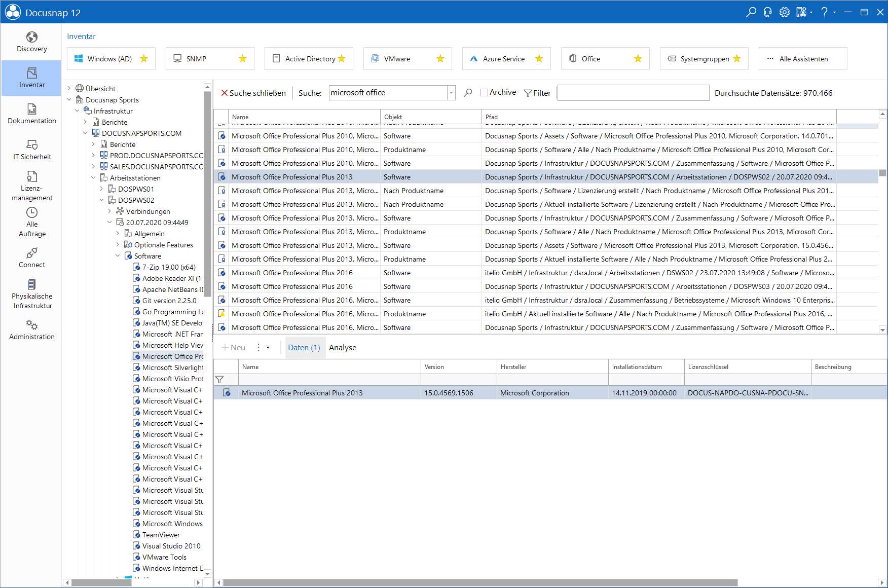Go to the IT Sicherheit section
888x588 pixels.
coord(31,150)
